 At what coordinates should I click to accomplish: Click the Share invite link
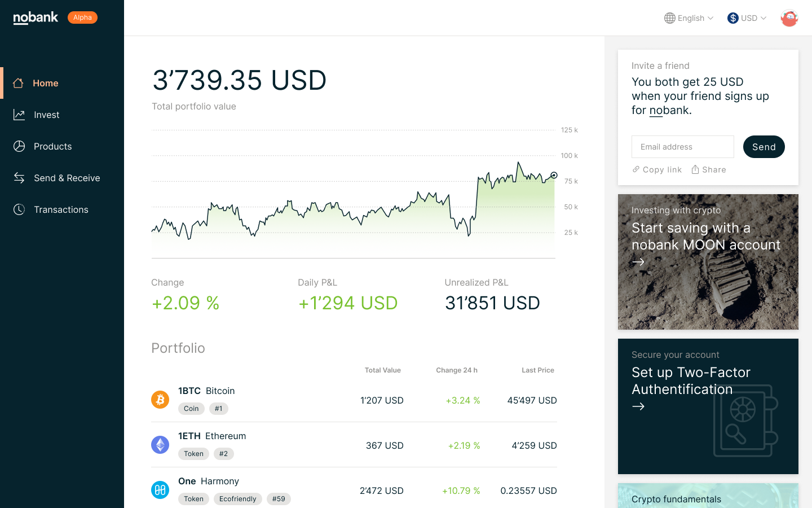pos(709,169)
